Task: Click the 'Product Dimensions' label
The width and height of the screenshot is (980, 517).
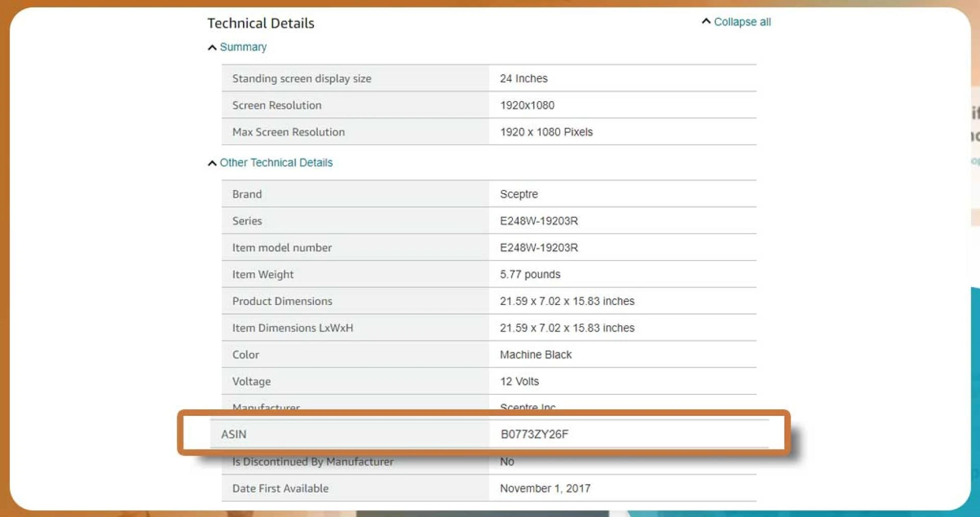Action: [x=282, y=301]
